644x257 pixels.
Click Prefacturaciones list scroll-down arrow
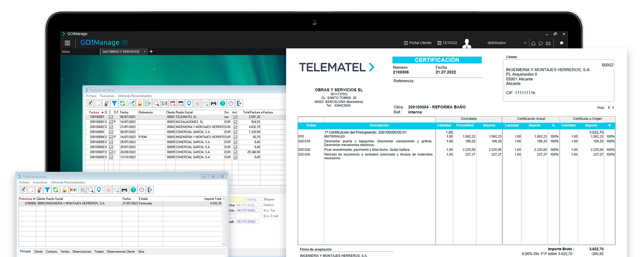click(224, 244)
